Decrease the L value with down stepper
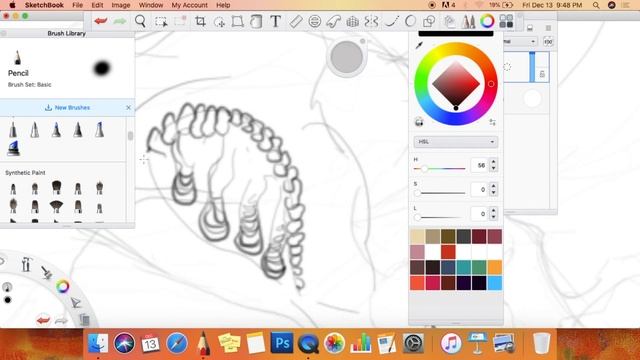Viewport: 640px width, 360px height. [x=493, y=217]
